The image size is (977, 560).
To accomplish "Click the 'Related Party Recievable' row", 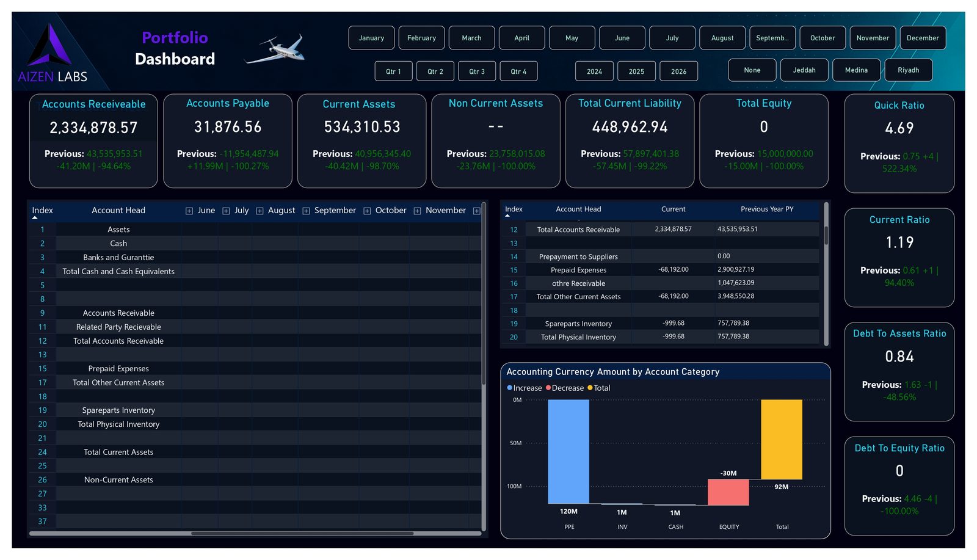I will (255, 327).
